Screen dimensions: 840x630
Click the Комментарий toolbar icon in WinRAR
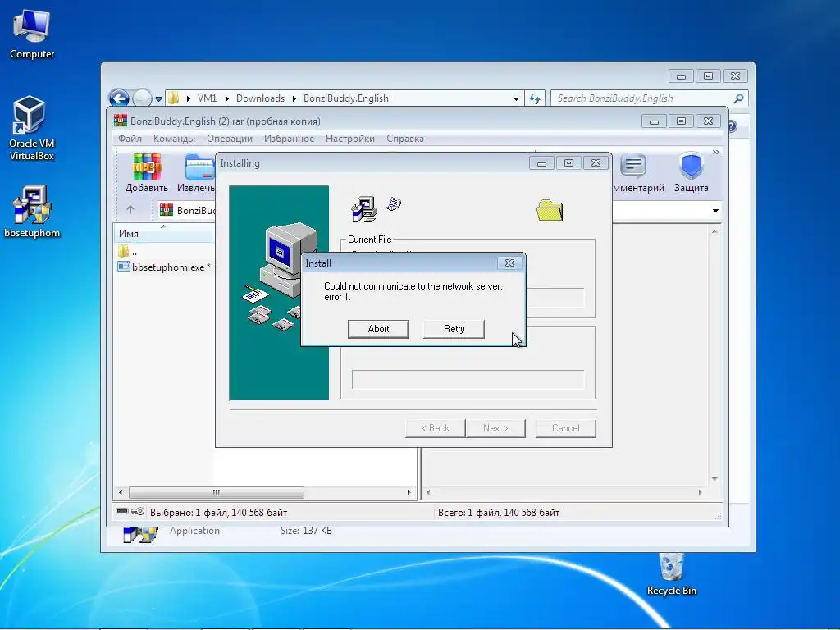tap(637, 172)
